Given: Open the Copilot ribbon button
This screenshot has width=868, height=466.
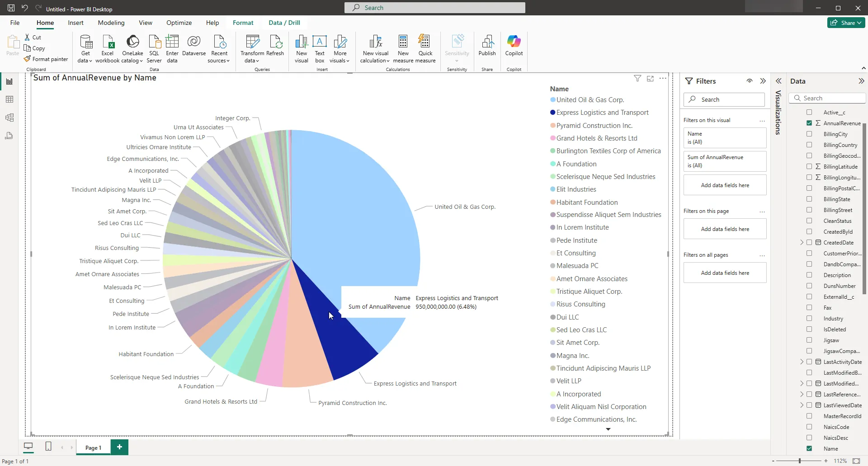Looking at the screenshot, I should coord(514,42).
